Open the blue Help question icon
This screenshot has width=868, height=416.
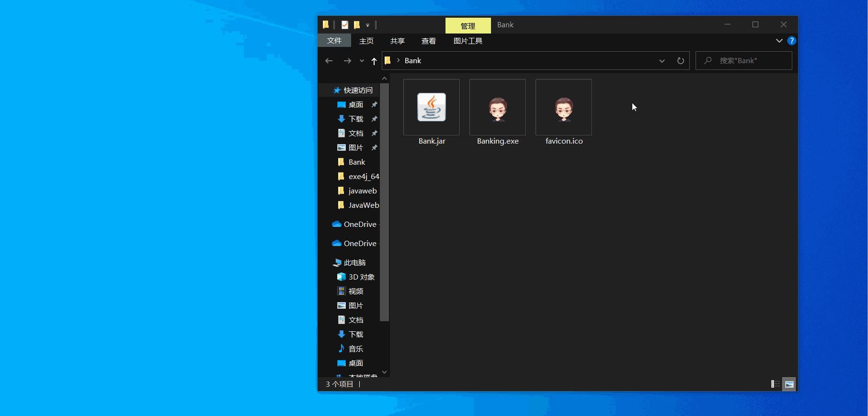pos(792,41)
